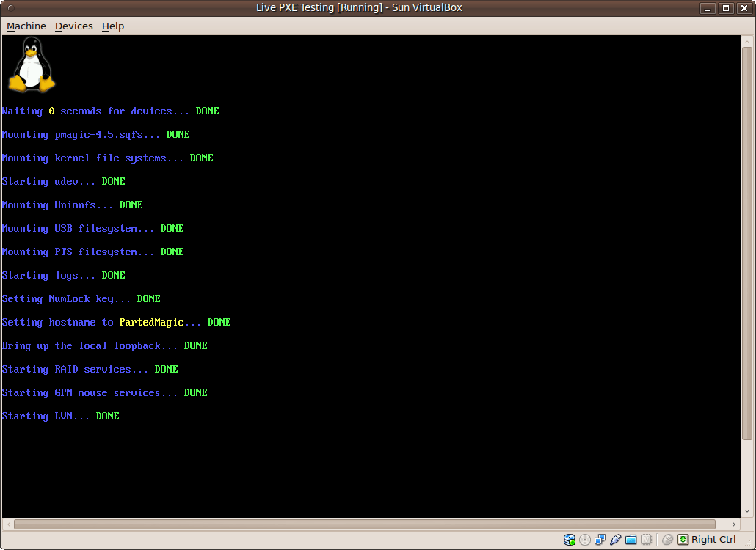Click vertical scrollbar down arrow
The width and height of the screenshot is (756, 550).
[747, 512]
